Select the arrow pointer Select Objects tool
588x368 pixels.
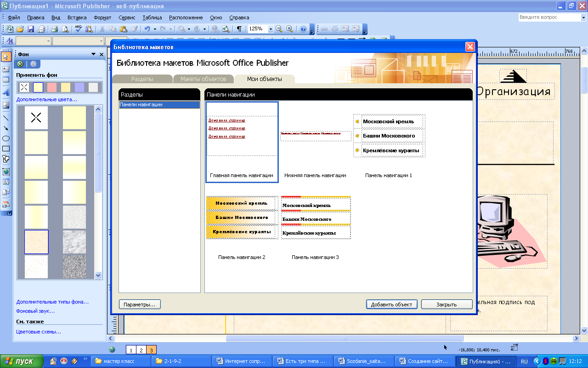[6, 57]
